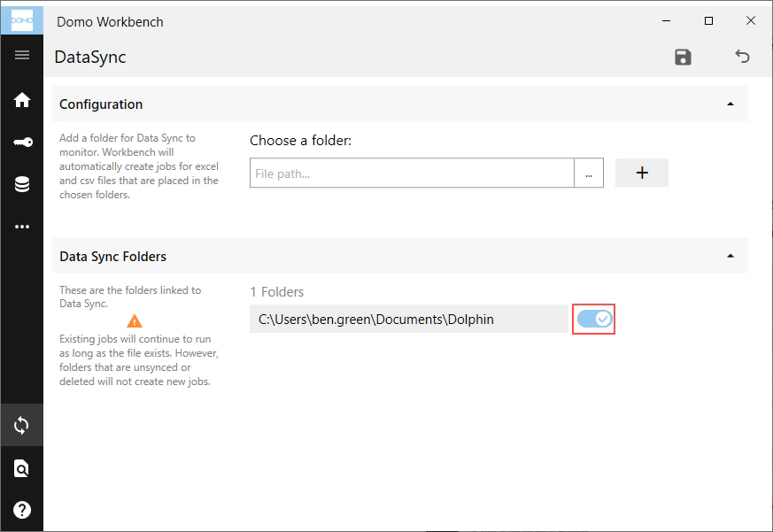Click the DataSync page title
The image size is (773, 532).
[90, 58]
